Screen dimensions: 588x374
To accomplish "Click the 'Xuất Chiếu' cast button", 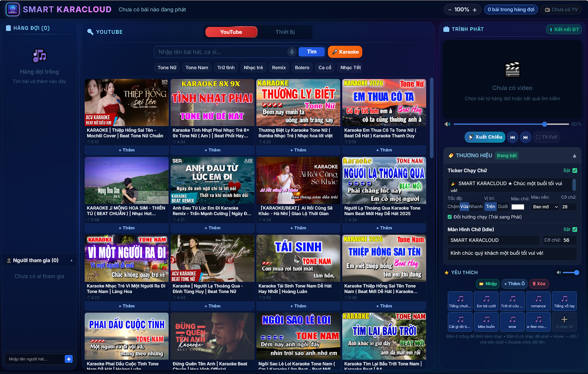I will point(485,137).
